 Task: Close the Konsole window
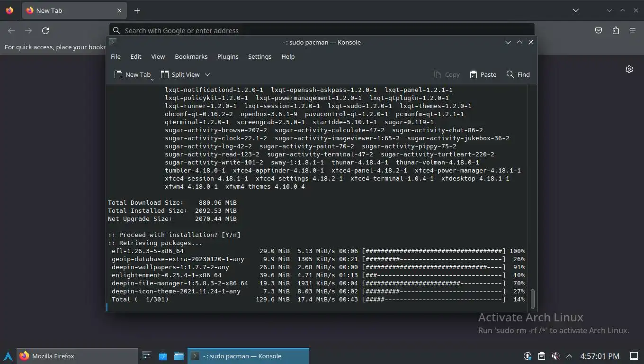(x=531, y=42)
